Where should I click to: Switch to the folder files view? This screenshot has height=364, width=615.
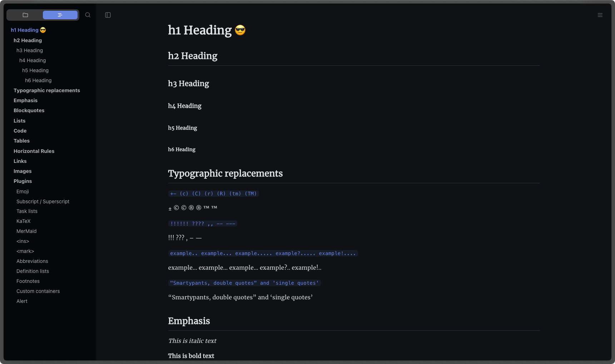pyautogui.click(x=25, y=15)
